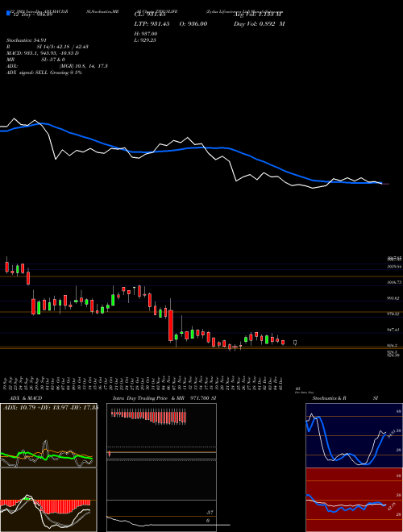Click the 'LTP: 931.45' value
Image resolution: width=403 pixels, height=532 pixels.
152,24
